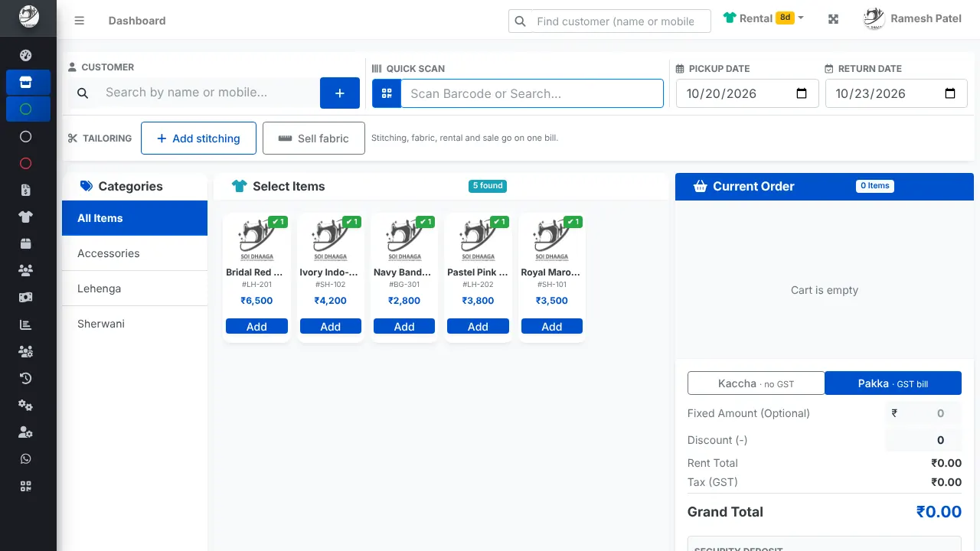The height and width of the screenshot is (551, 980).
Task: Open the invoice document sidebar icon
Action: [25, 190]
